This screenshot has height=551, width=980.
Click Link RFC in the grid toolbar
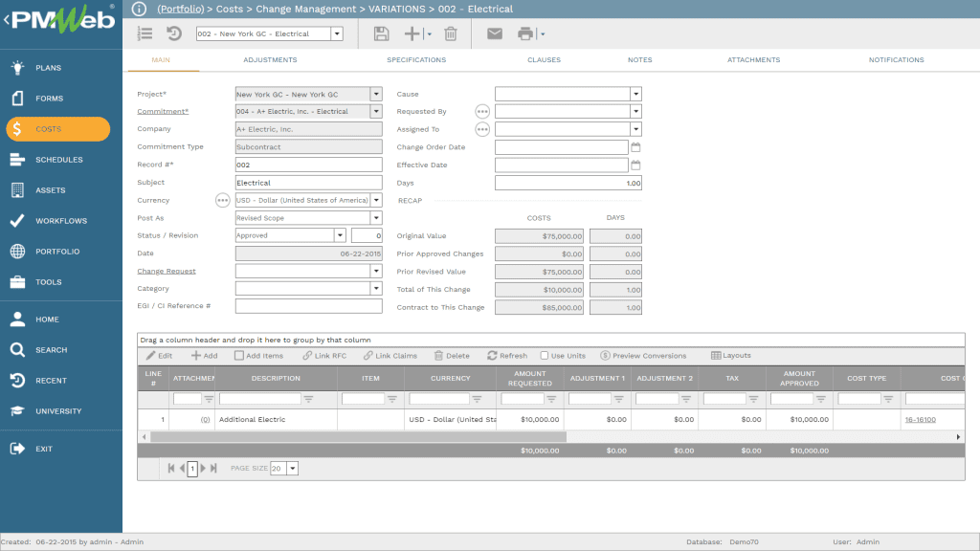(324, 356)
